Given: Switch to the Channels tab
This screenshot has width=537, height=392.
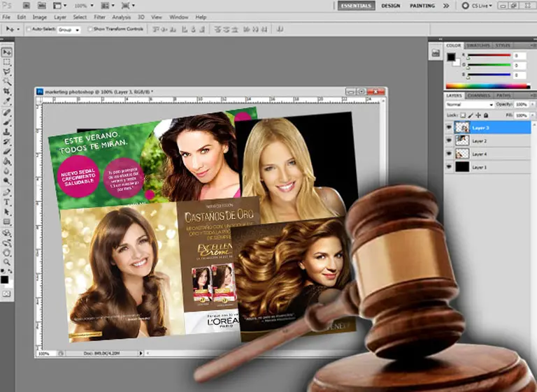Looking at the screenshot, I should pyautogui.click(x=479, y=95).
